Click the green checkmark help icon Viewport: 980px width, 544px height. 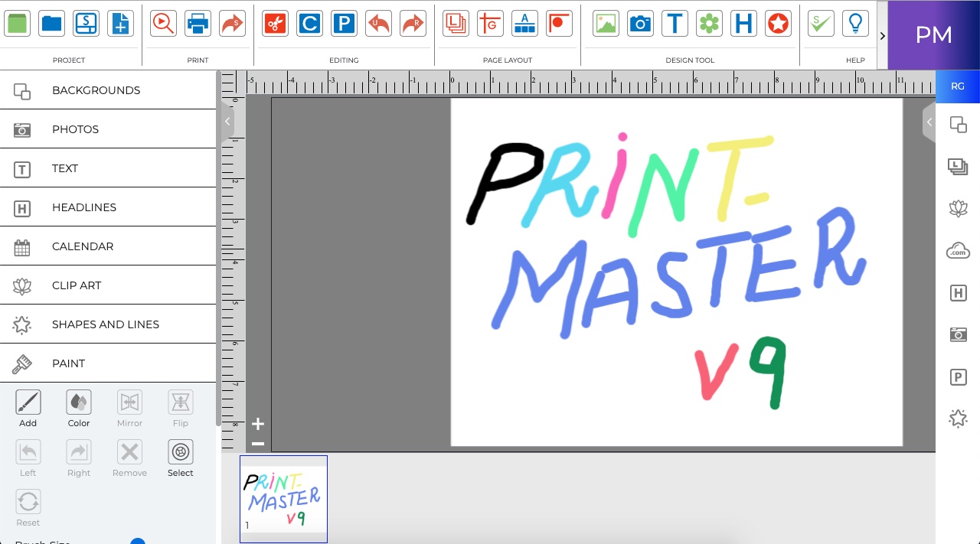[821, 23]
